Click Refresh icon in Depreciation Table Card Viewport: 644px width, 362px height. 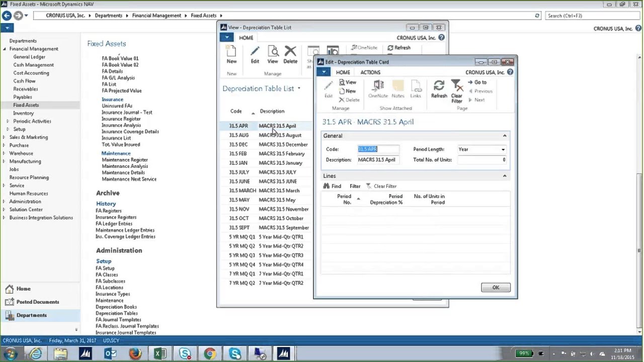(439, 89)
